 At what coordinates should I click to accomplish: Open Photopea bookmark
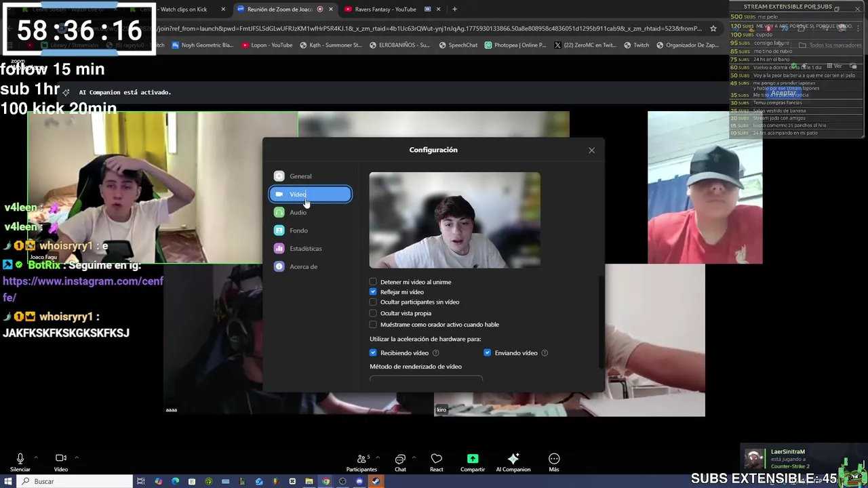coord(515,45)
